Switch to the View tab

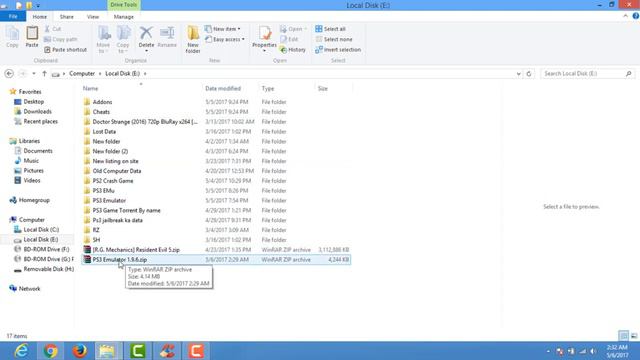93,17
